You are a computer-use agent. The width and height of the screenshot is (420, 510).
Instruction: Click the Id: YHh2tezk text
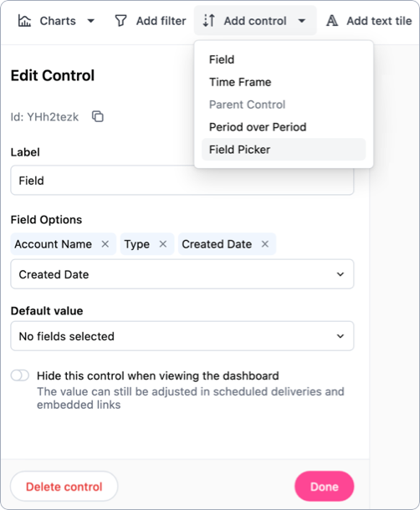click(x=44, y=117)
